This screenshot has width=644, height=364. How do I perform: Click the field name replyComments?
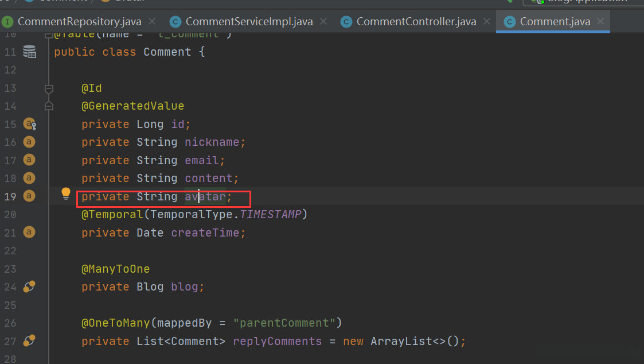point(277,342)
